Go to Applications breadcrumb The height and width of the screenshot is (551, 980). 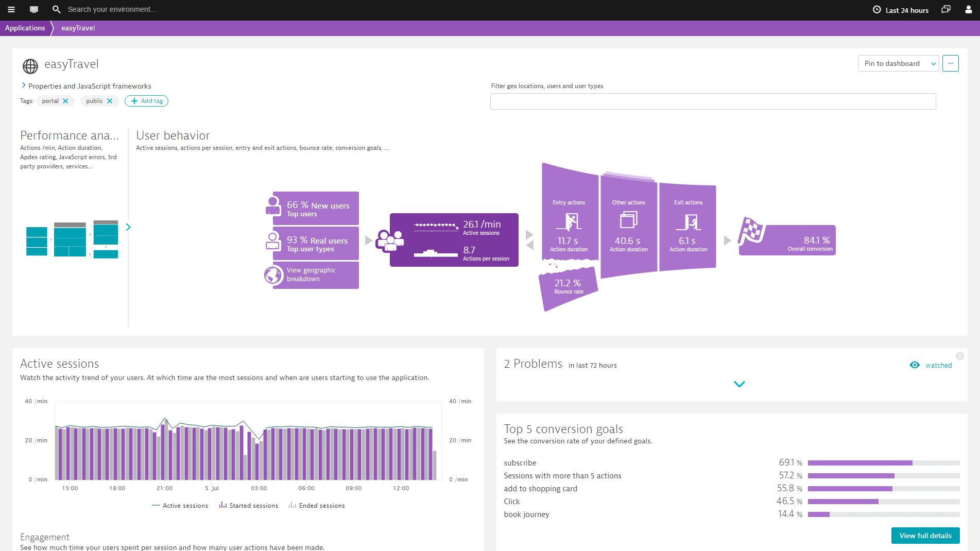pos(25,28)
